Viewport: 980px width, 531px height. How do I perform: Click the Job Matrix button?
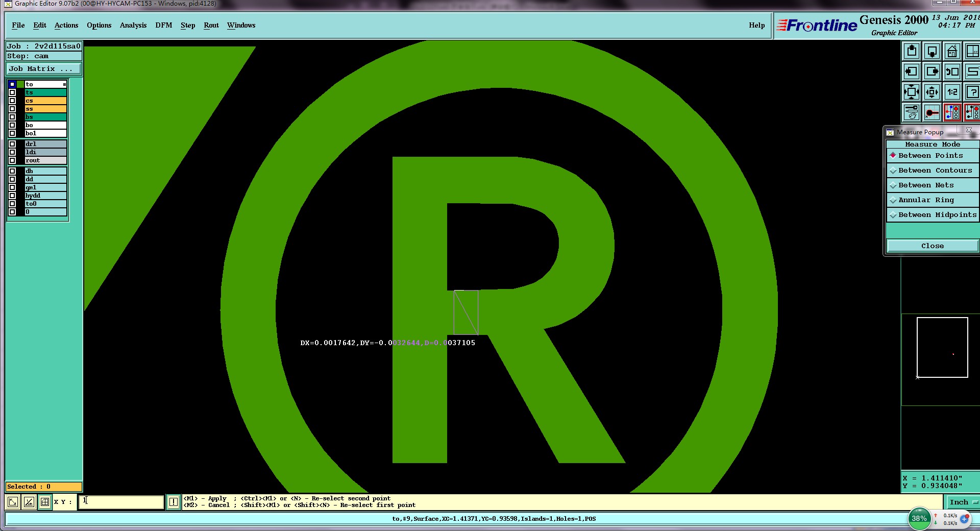click(x=43, y=69)
